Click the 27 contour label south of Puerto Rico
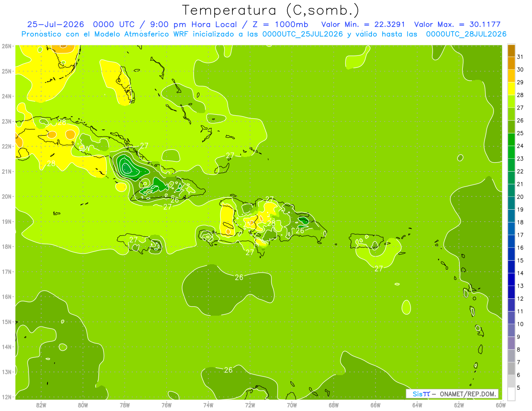Viewport: 532px width, 411px height. click(378, 269)
